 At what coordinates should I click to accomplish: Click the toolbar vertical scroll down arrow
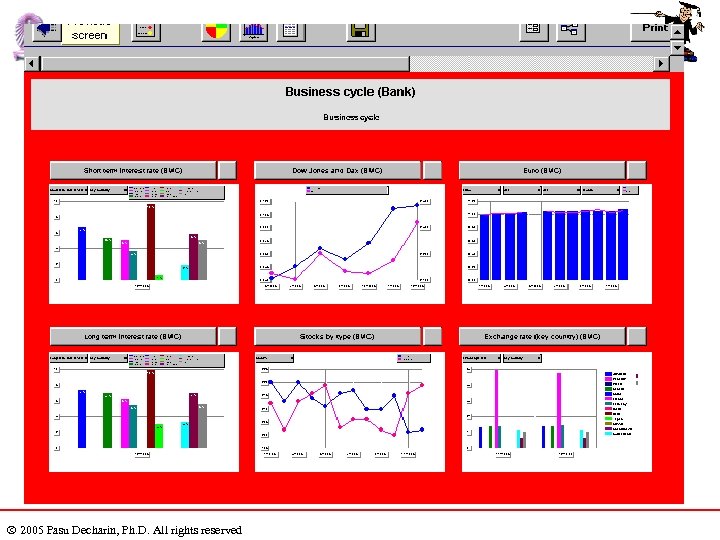point(677,47)
